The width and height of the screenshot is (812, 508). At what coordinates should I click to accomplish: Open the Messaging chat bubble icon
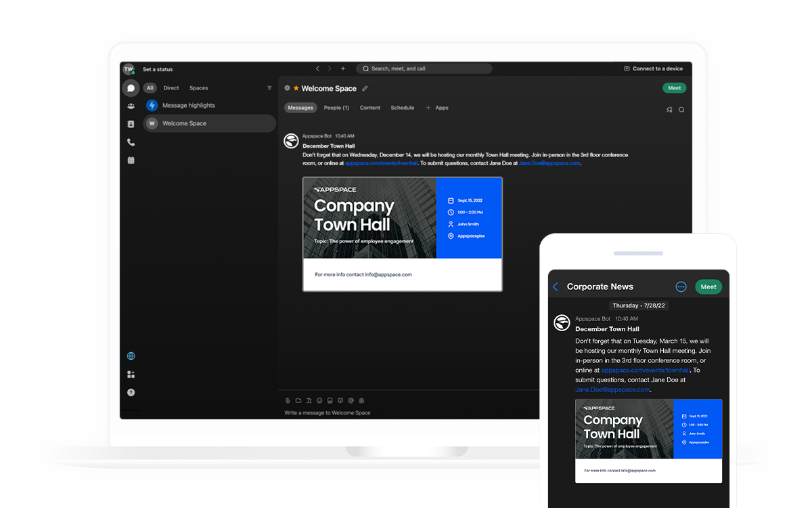point(131,88)
